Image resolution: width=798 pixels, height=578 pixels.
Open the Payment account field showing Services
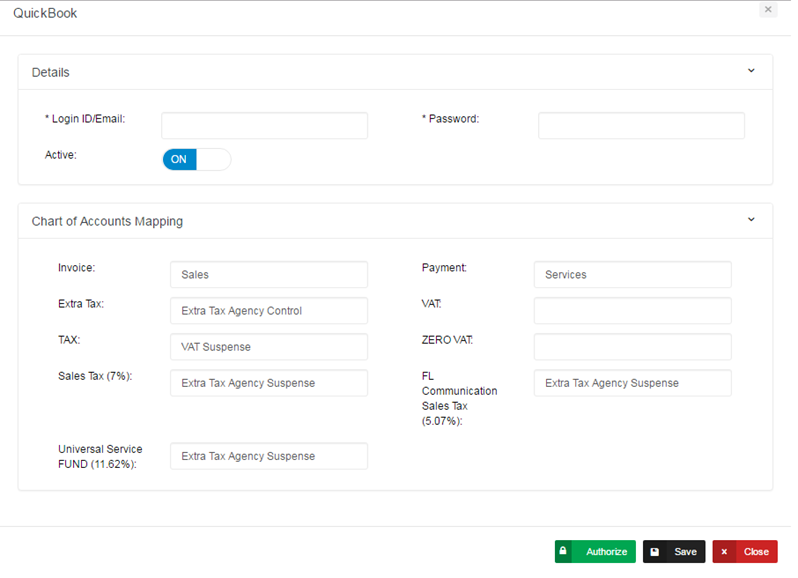tap(632, 274)
